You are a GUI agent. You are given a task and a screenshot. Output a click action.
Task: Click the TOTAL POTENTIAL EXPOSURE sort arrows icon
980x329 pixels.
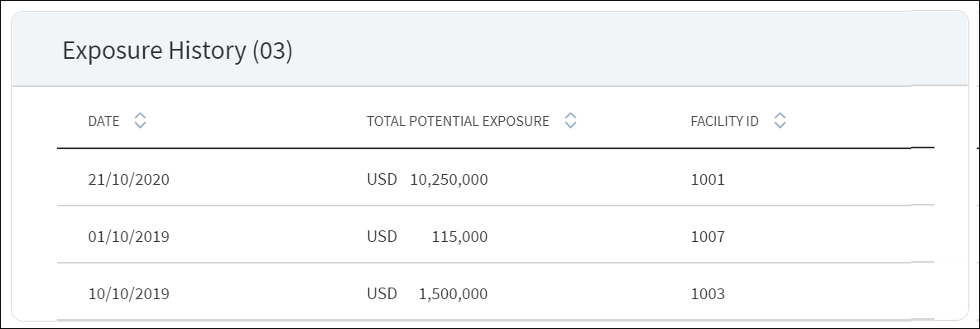coord(570,121)
